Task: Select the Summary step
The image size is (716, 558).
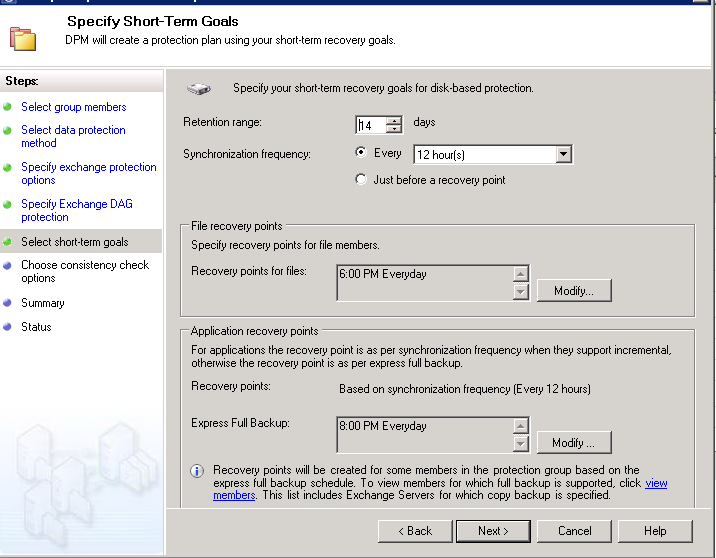Action: tap(43, 303)
